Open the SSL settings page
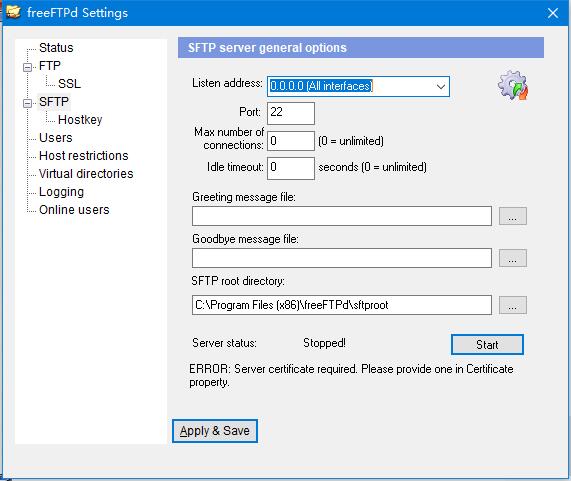This screenshot has width=571, height=481. [69, 84]
